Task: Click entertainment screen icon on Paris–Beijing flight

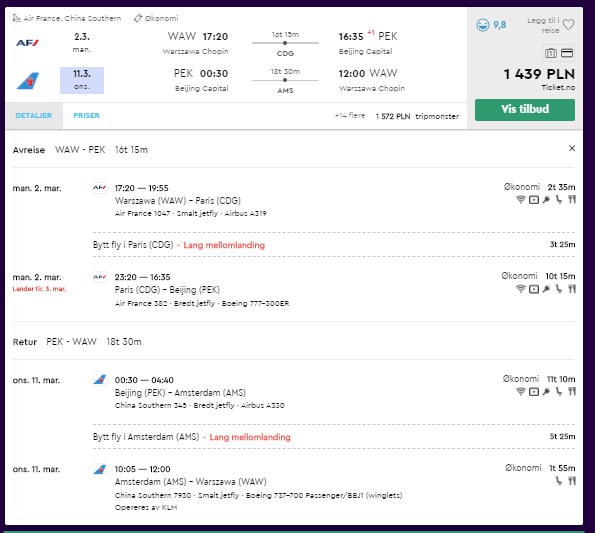Action: point(534,289)
